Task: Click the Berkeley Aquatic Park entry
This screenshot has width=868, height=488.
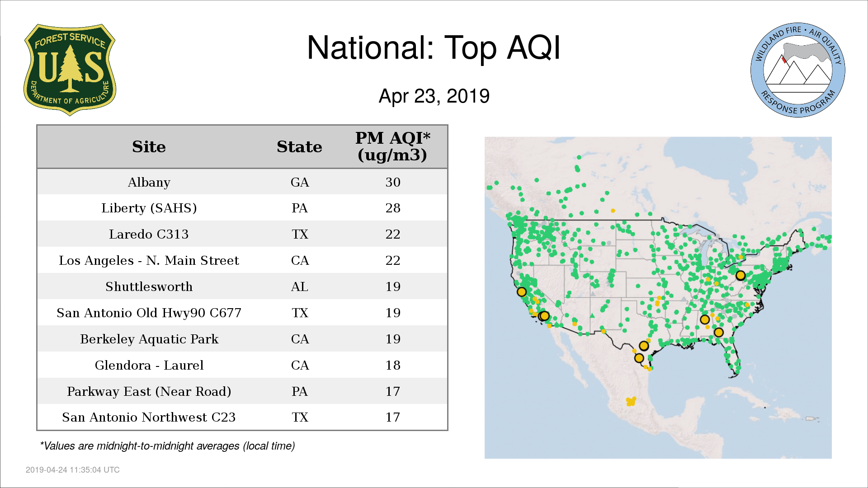Action: coord(149,339)
